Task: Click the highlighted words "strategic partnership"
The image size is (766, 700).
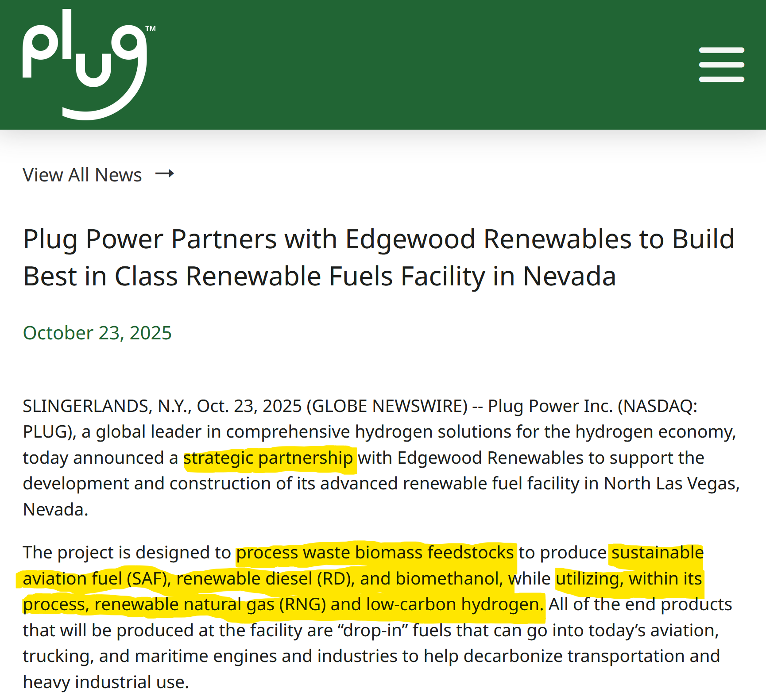Action: tap(268, 458)
